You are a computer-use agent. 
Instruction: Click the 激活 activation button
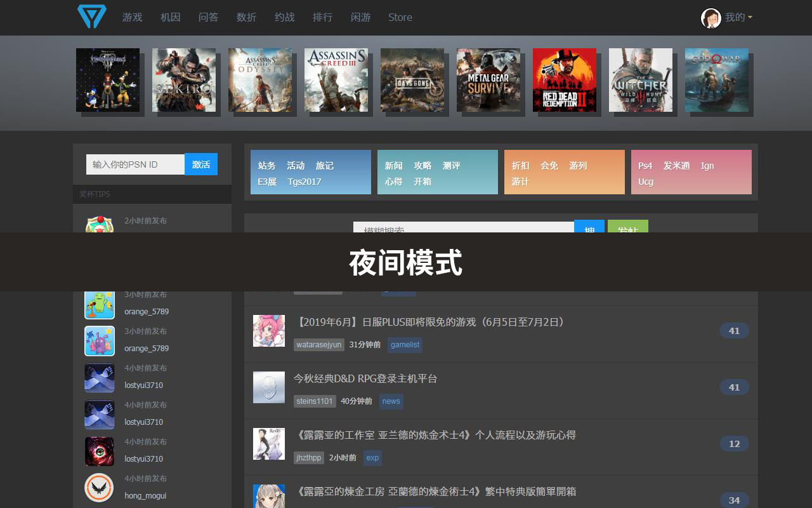[201, 164]
